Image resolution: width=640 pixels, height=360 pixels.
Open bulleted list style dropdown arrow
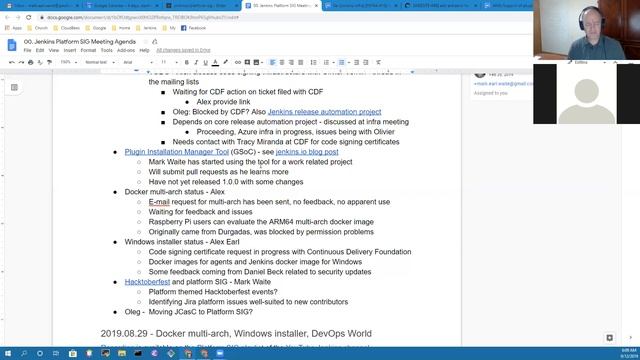tap(349, 62)
